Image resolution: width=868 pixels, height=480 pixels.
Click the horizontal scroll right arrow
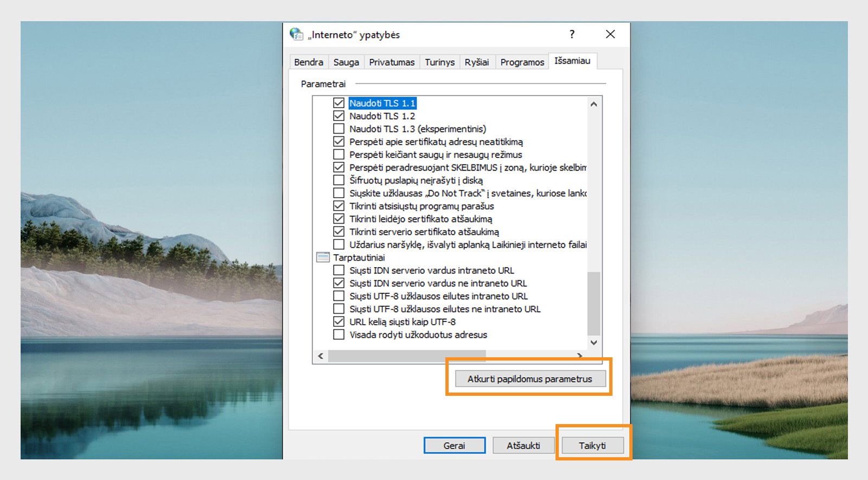click(x=580, y=356)
